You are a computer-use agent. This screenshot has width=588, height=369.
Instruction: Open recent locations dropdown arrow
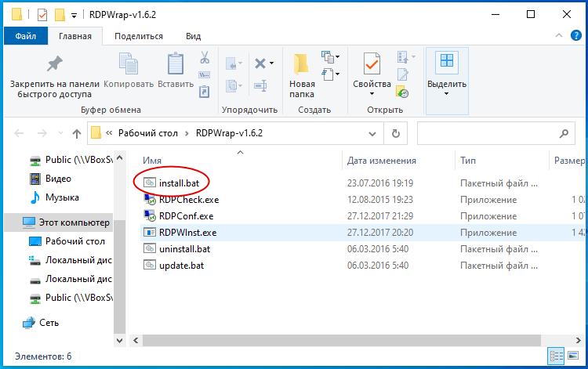[x=60, y=133]
